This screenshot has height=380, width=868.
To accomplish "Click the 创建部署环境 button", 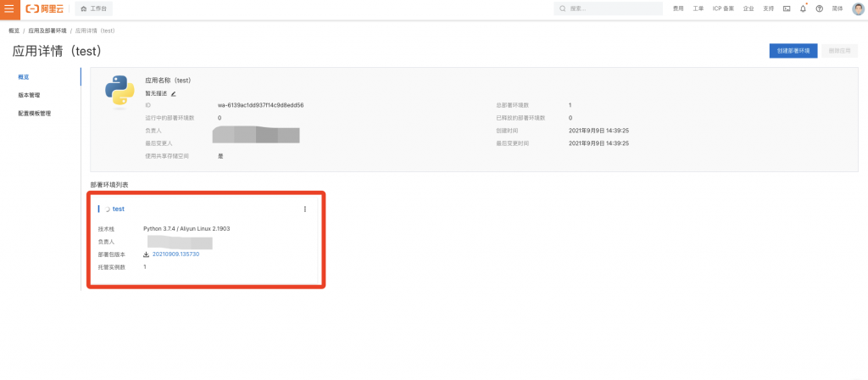I will click(x=793, y=50).
